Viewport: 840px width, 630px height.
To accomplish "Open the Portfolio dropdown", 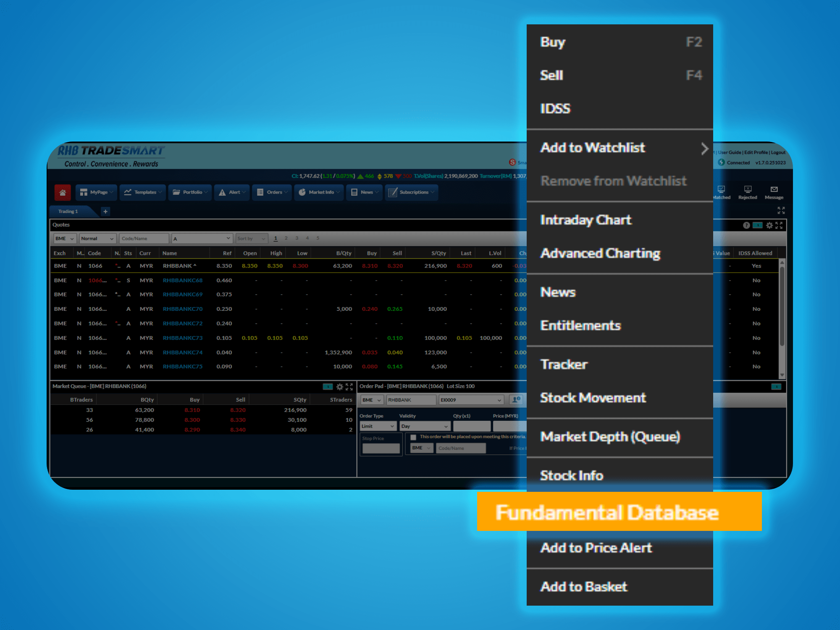I will (190, 192).
